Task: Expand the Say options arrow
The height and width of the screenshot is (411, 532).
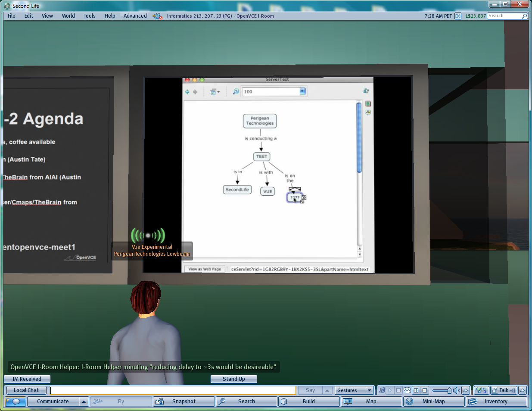Action: pos(327,390)
